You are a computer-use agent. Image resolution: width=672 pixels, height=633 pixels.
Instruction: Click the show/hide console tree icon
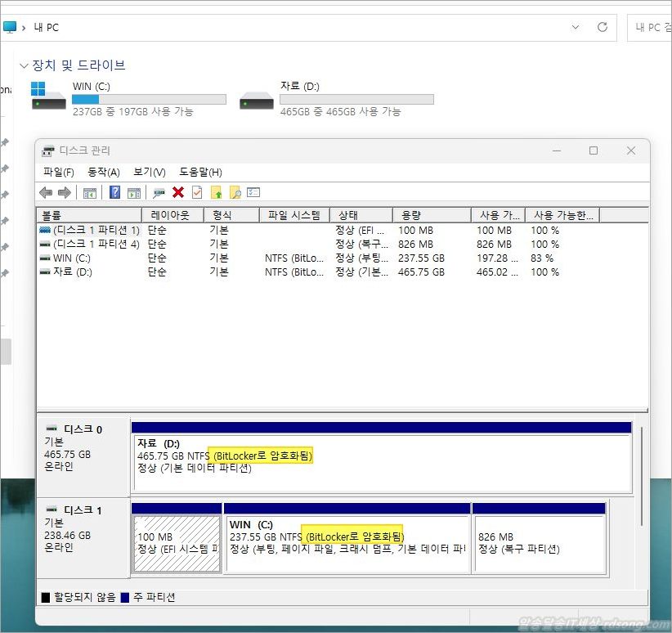[x=90, y=192]
